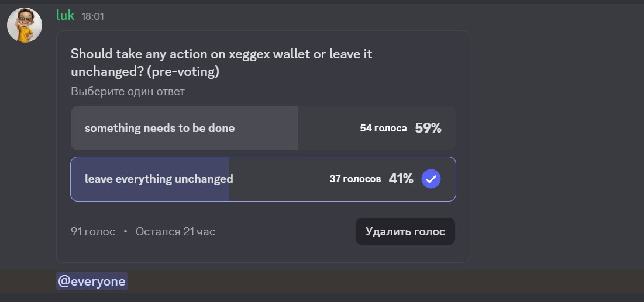Open the username "luk" profile
Image resolution: width=644 pixels, height=302 pixels.
coord(65,16)
